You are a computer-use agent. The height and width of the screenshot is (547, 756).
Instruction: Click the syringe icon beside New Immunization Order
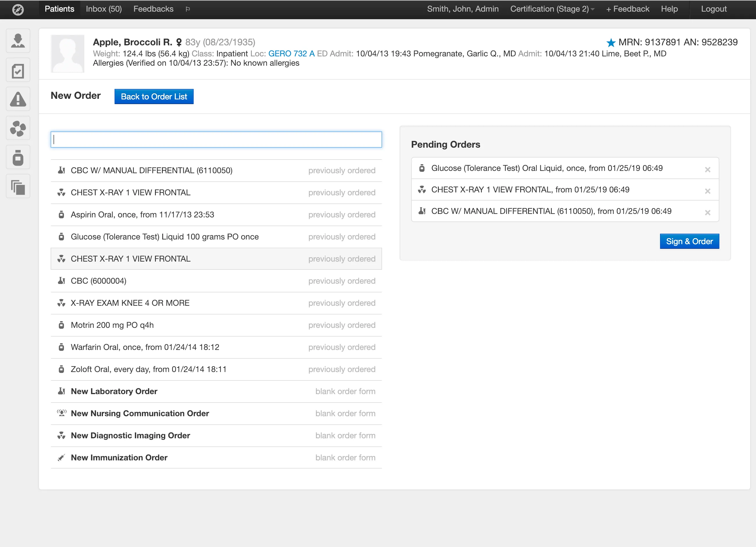(x=61, y=457)
